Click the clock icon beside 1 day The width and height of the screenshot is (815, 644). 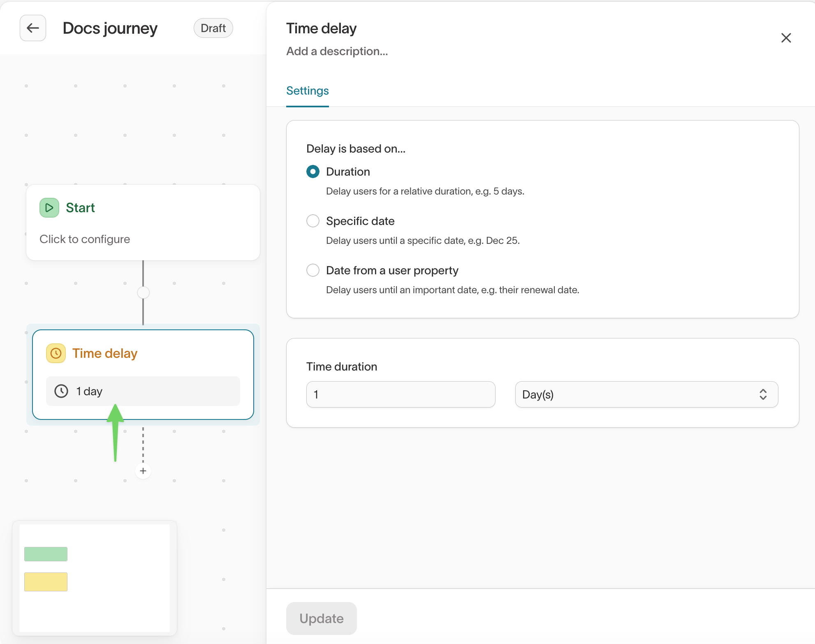(x=61, y=391)
